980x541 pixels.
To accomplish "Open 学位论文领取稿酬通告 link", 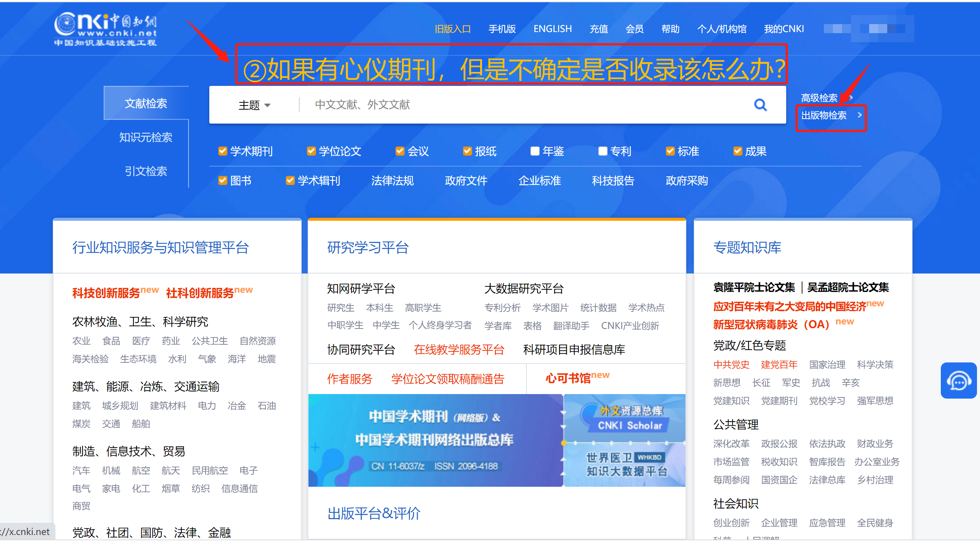I will [x=448, y=379].
